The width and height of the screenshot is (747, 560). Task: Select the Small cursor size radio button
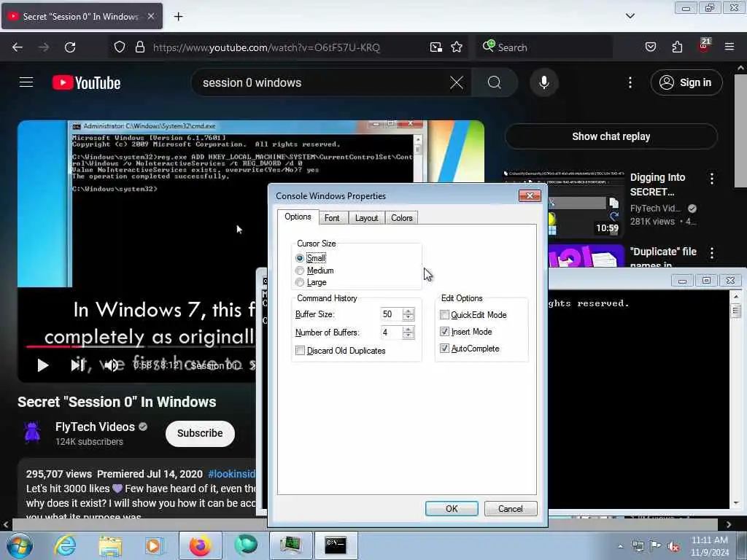(300, 258)
